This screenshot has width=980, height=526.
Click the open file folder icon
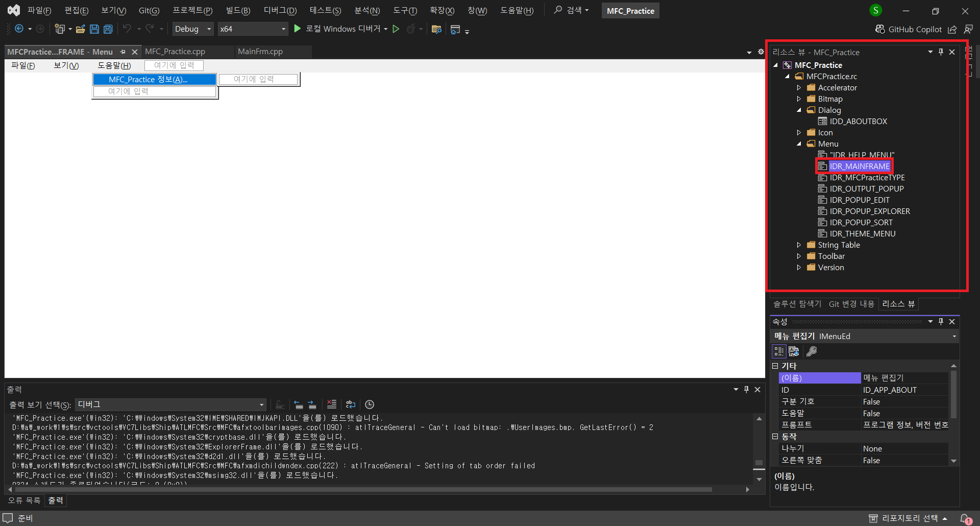80,29
